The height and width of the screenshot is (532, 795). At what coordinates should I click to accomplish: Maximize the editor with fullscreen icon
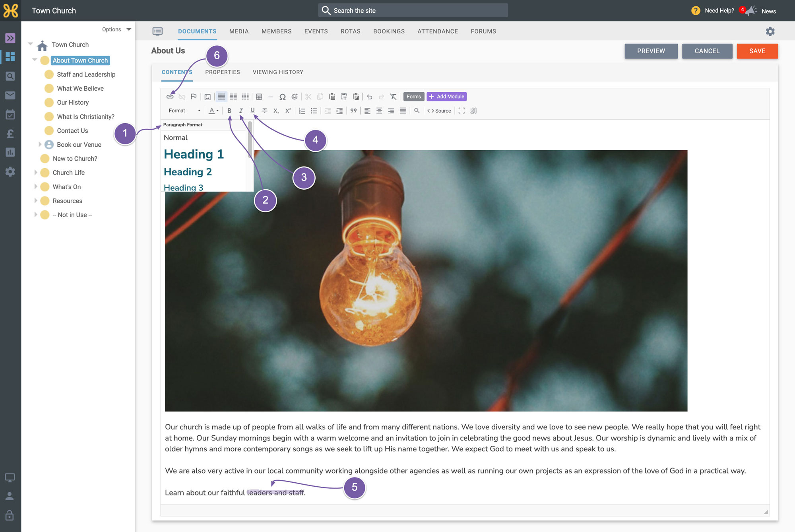click(461, 111)
